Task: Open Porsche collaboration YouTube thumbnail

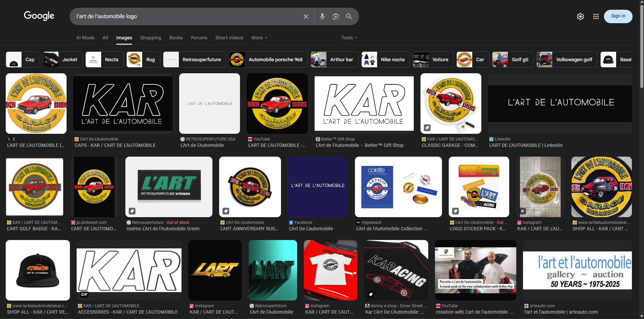Action: (476, 270)
